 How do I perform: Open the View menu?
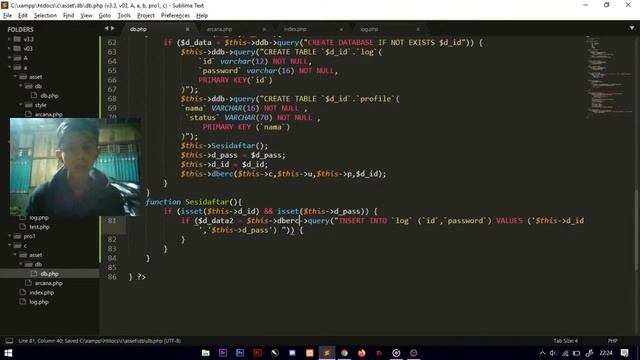86,16
